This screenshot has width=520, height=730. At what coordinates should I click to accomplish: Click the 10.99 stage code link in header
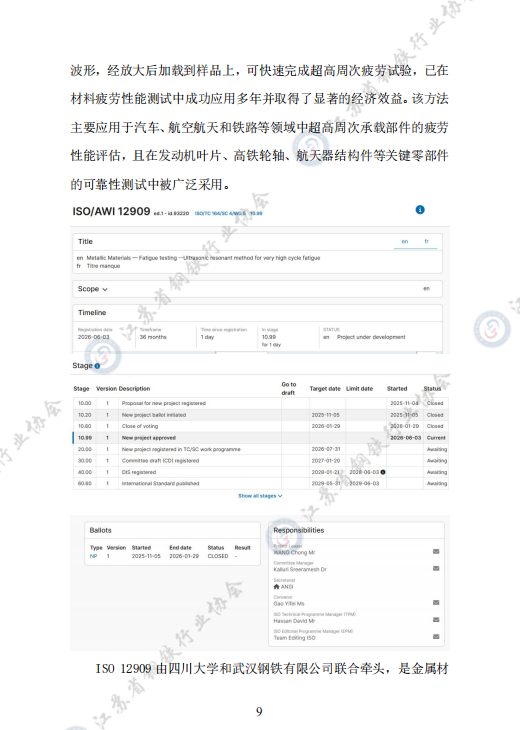point(256,214)
